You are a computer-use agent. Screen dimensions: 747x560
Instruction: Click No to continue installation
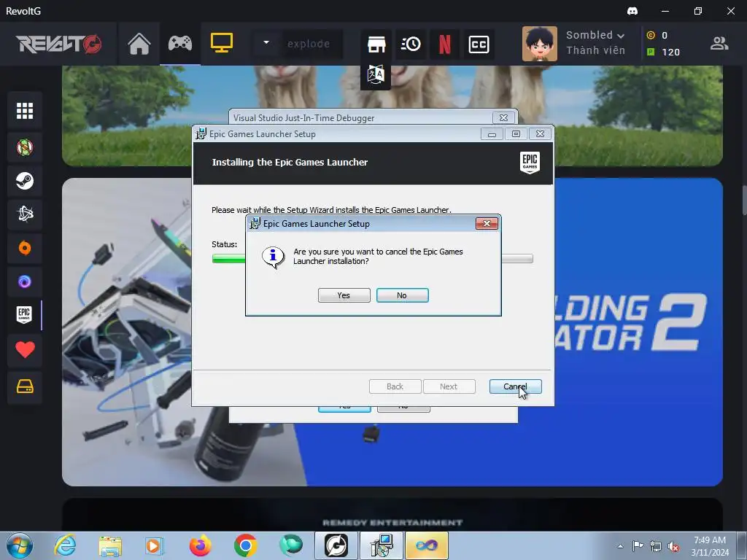click(402, 295)
